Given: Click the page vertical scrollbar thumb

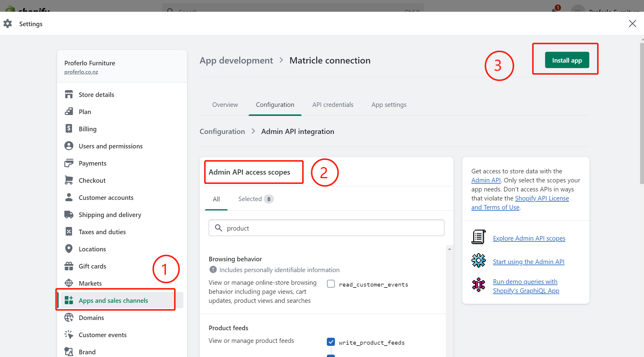Looking at the screenshot, I should [x=642, y=113].
